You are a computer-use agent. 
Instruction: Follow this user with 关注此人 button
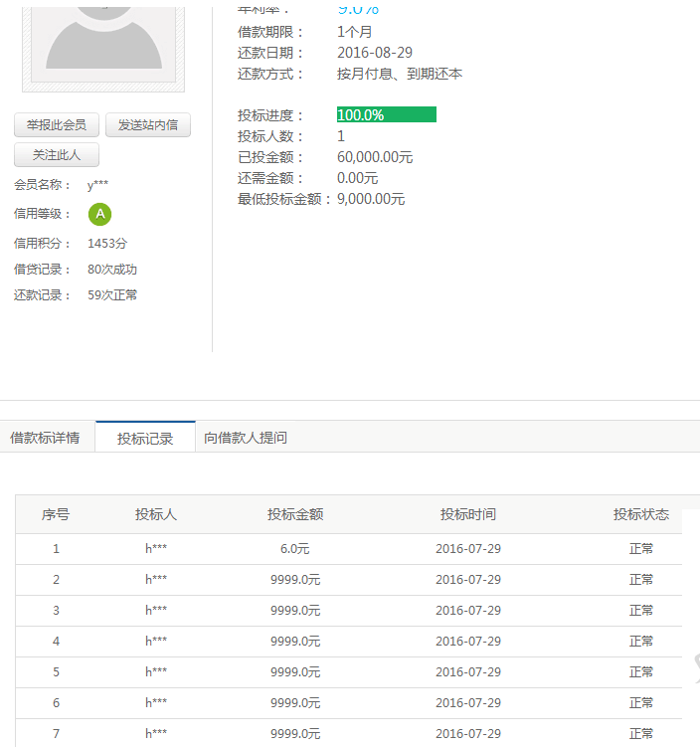57,155
